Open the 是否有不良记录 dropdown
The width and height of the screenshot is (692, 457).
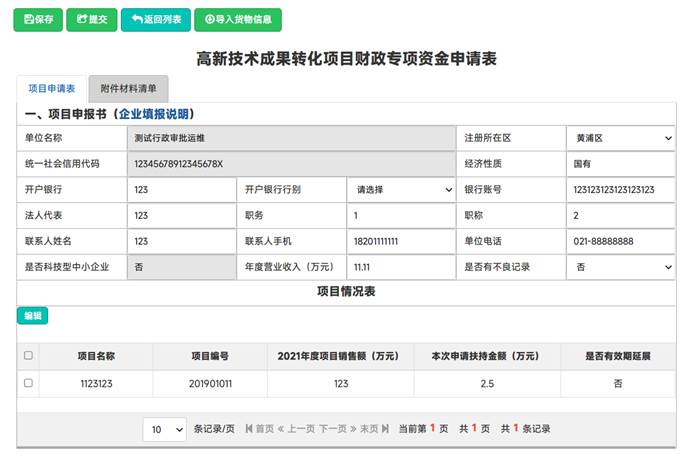(x=622, y=267)
